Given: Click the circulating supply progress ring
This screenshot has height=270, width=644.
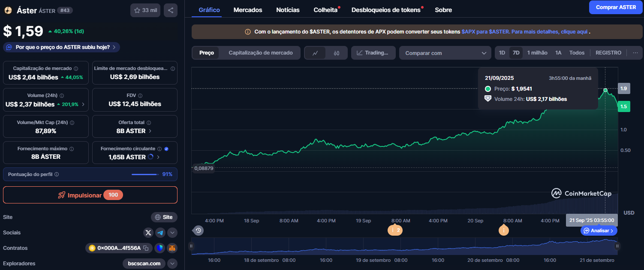Looking at the screenshot, I should [x=150, y=157].
